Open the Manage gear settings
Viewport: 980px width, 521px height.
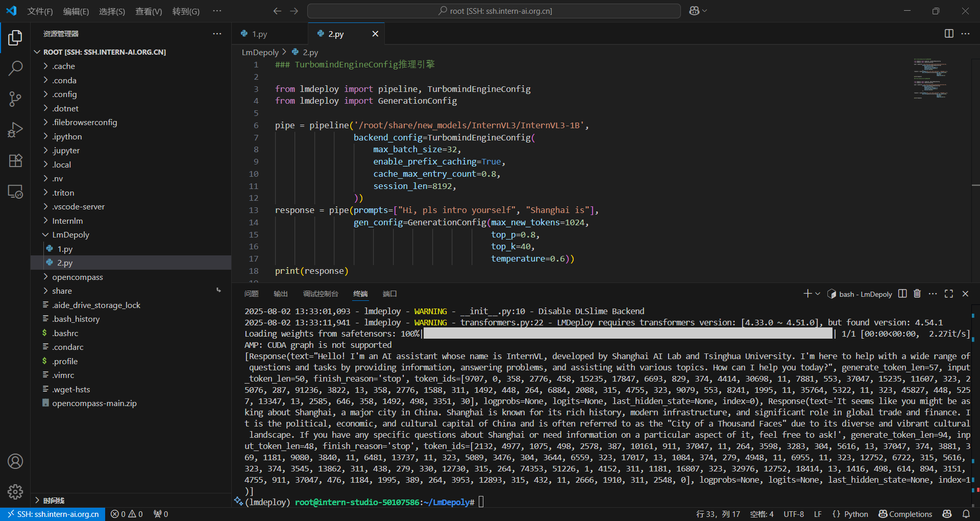tap(15, 492)
